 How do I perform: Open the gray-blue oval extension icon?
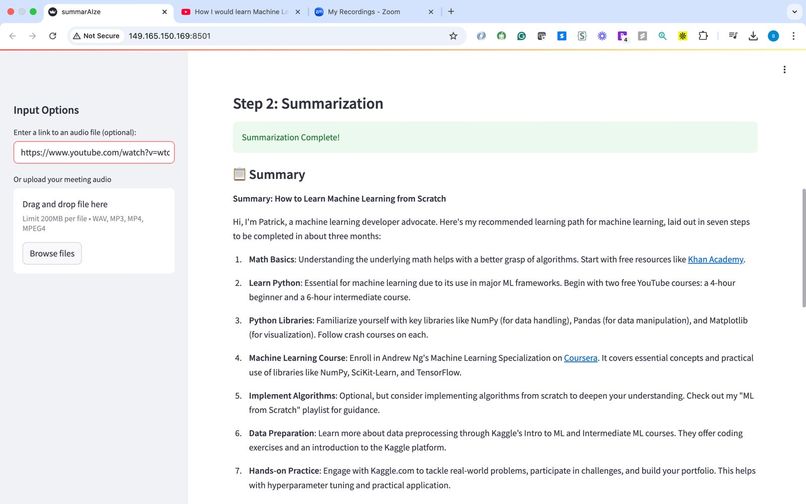tap(481, 36)
